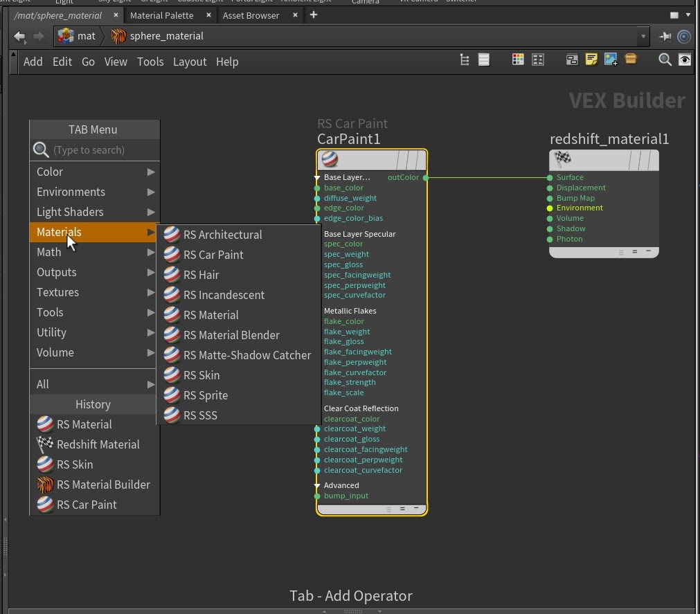Choose RS Material from Materials submenu
Viewport: 700px width, 614px height.
[x=239, y=315]
